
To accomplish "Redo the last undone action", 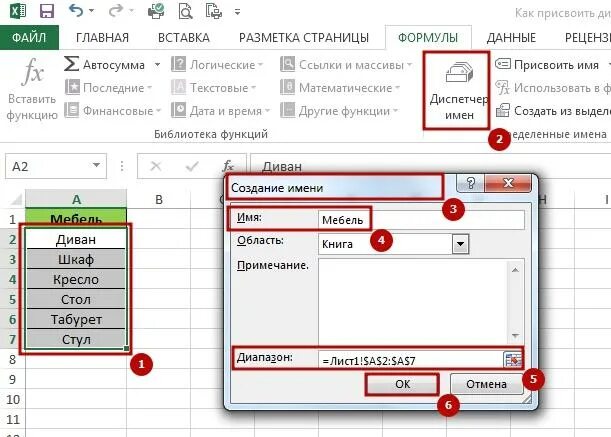I will [x=116, y=11].
